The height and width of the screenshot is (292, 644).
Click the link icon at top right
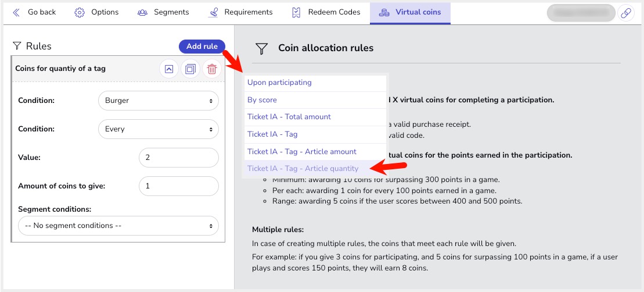tap(625, 13)
